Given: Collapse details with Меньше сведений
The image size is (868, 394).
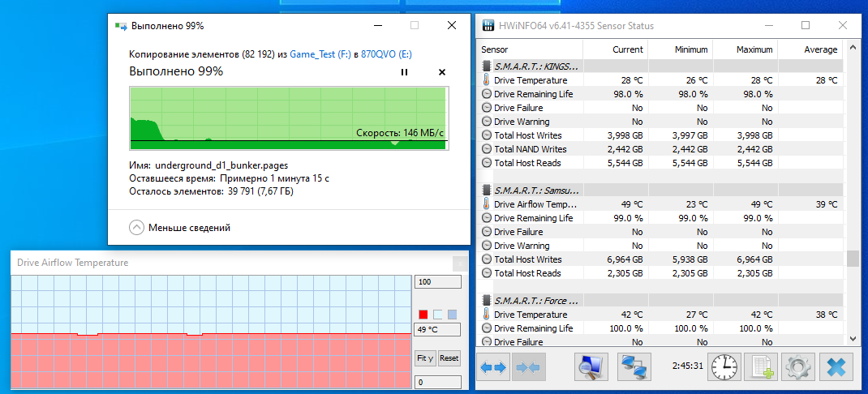Looking at the screenshot, I should [x=180, y=228].
